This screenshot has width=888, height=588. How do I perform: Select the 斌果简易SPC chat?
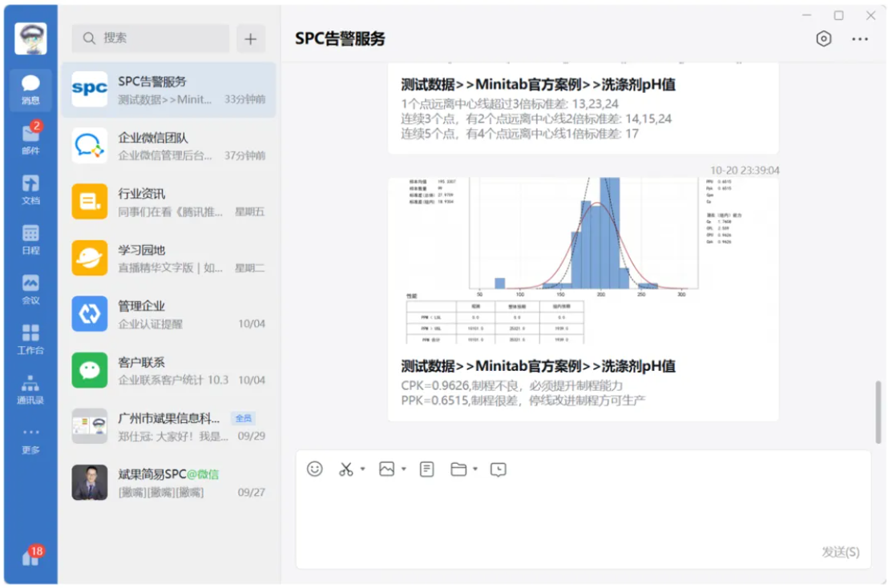tap(169, 482)
